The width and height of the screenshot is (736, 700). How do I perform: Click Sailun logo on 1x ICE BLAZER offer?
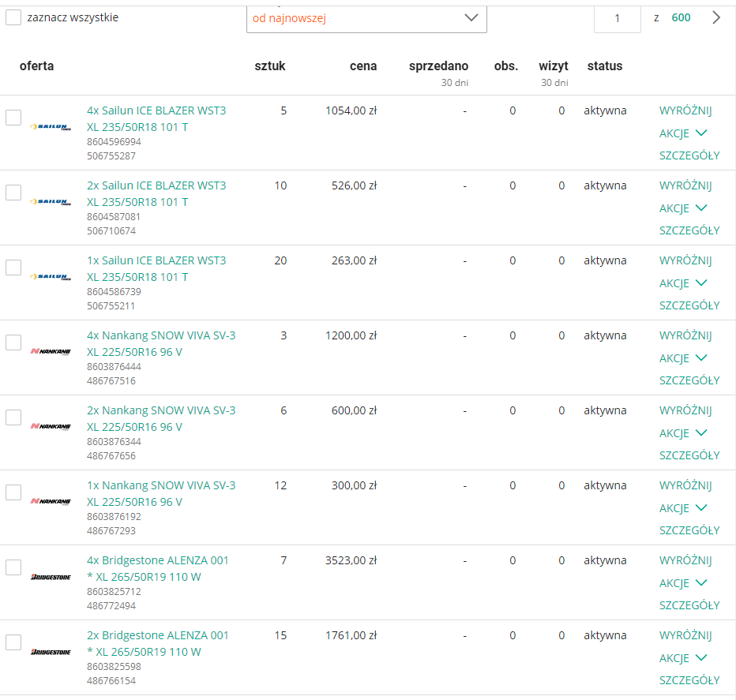point(50,276)
